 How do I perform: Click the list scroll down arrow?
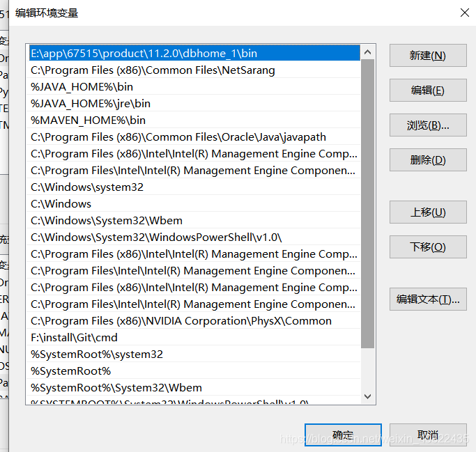[367, 396]
